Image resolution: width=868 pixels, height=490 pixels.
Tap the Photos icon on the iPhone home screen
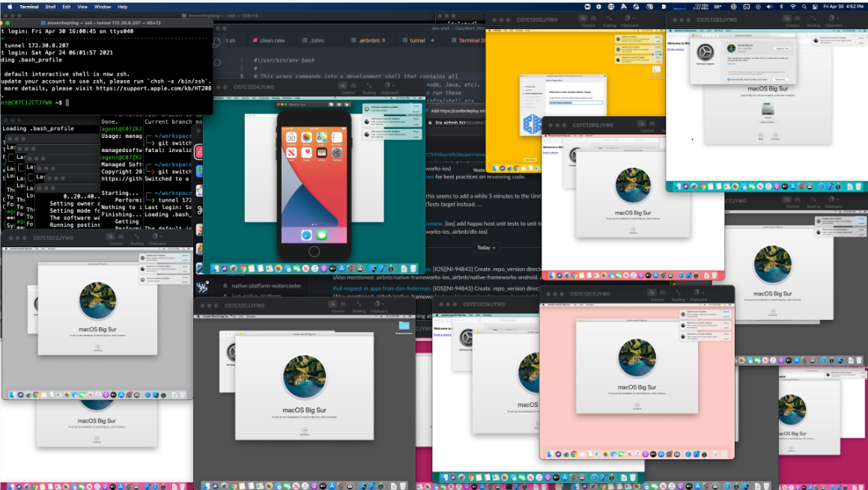click(x=306, y=139)
